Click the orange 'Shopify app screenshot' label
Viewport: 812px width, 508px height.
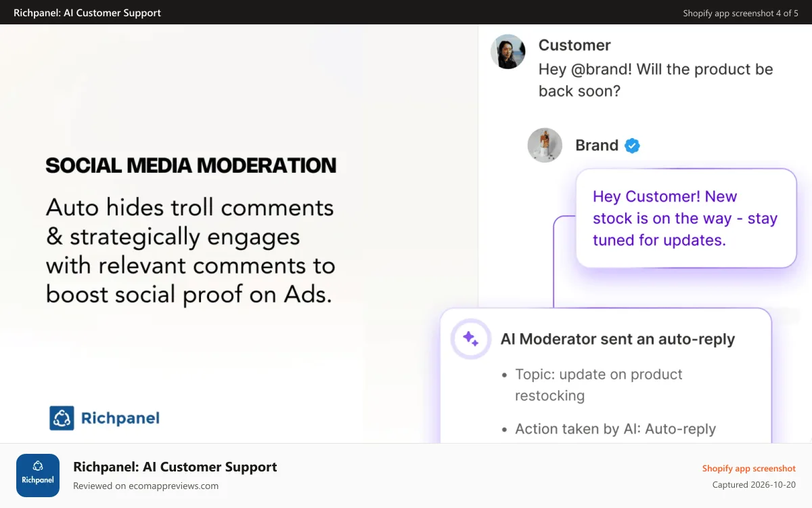point(748,468)
